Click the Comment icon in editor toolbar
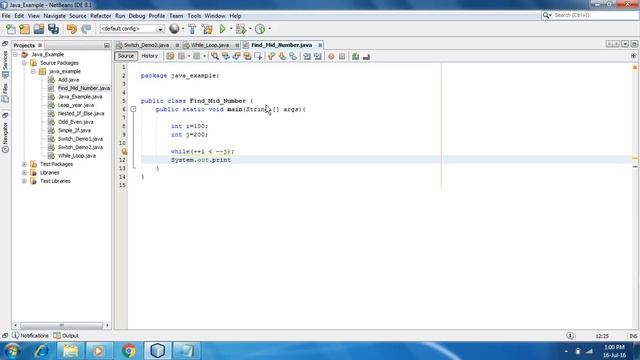This screenshot has width=640, height=360. point(356,56)
